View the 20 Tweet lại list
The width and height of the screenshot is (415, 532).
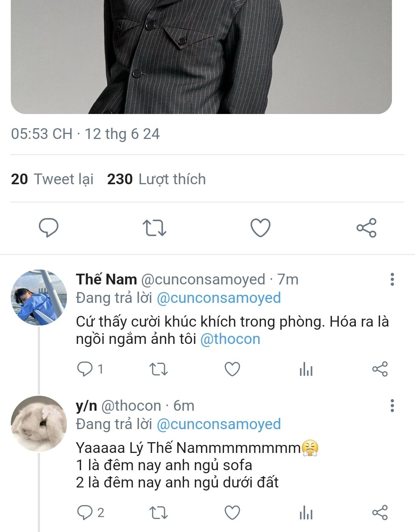point(52,179)
